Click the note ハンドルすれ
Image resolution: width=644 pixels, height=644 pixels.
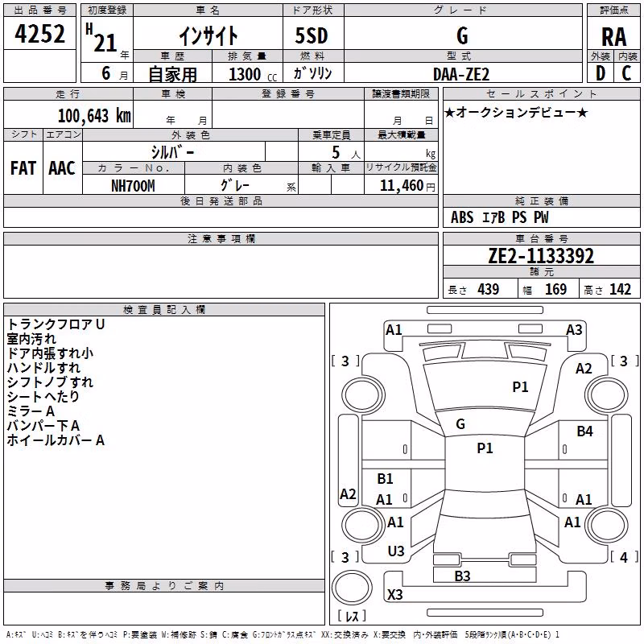pos(43,368)
